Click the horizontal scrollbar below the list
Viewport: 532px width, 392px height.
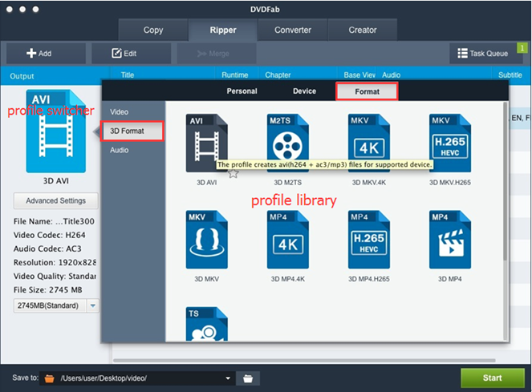pos(304,360)
